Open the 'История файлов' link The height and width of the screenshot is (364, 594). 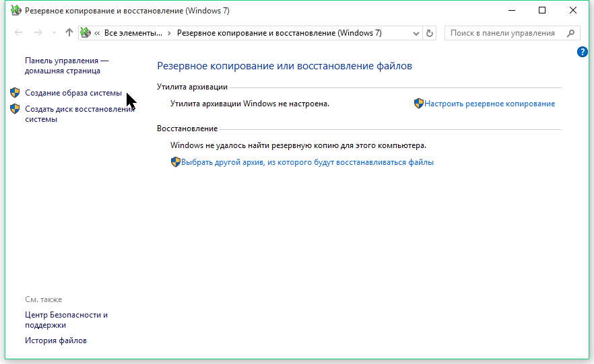(56, 340)
